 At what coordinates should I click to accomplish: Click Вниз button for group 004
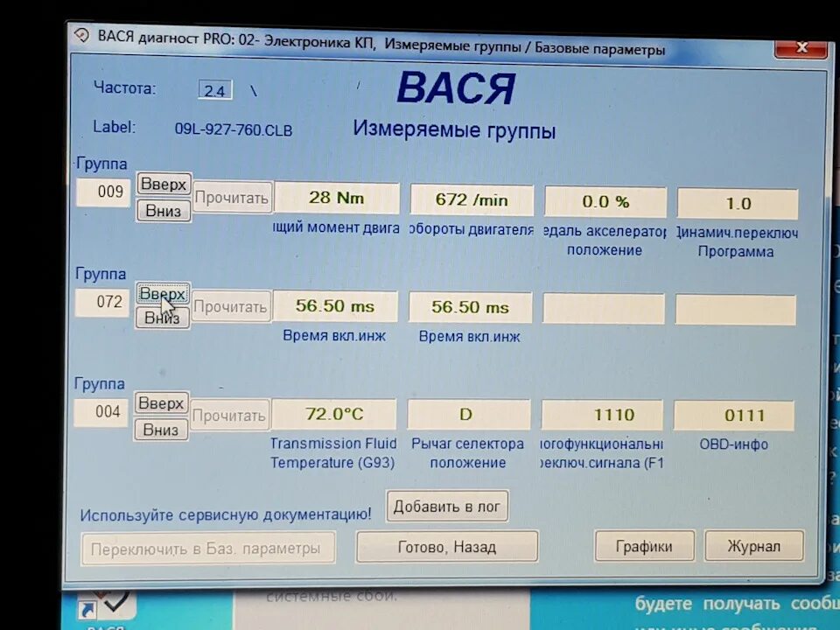pyautogui.click(x=161, y=430)
